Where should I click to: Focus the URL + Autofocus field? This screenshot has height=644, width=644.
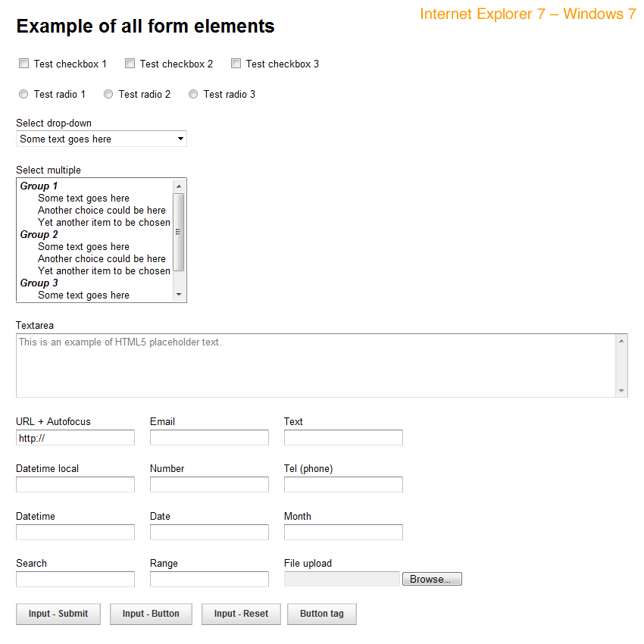[75, 438]
